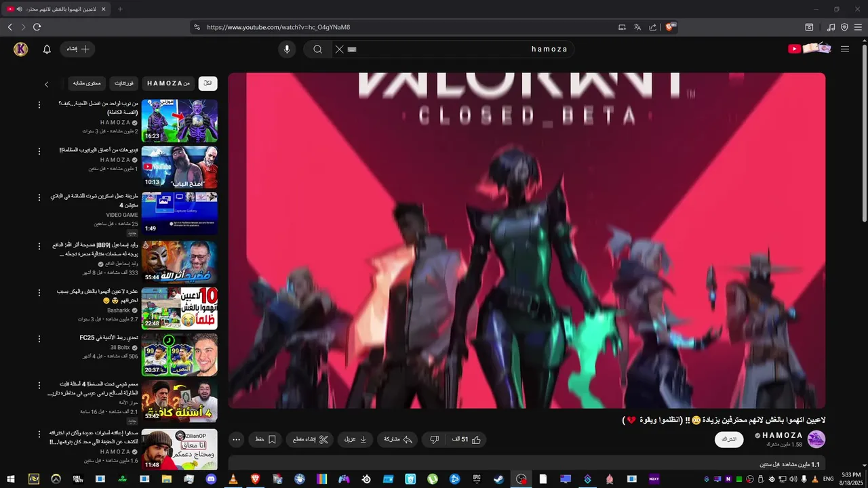Click the translate page icon in address bar

(x=637, y=27)
